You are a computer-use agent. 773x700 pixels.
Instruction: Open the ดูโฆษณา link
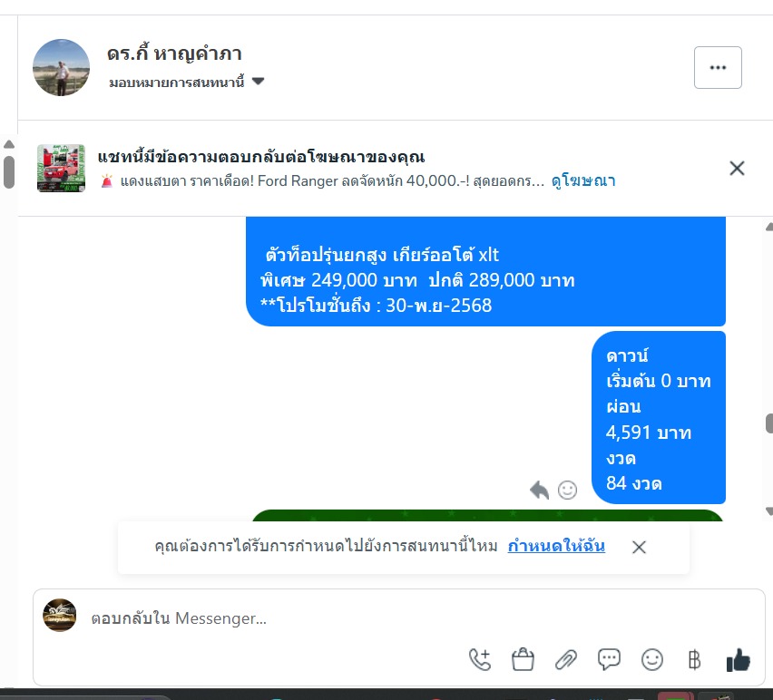point(583,180)
